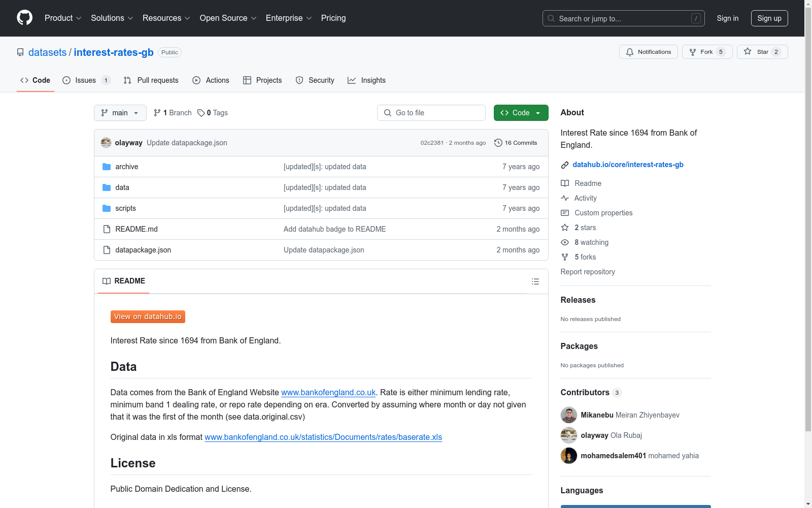Switch to the Issues tab
The height and width of the screenshot is (508, 812).
(x=86, y=80)
